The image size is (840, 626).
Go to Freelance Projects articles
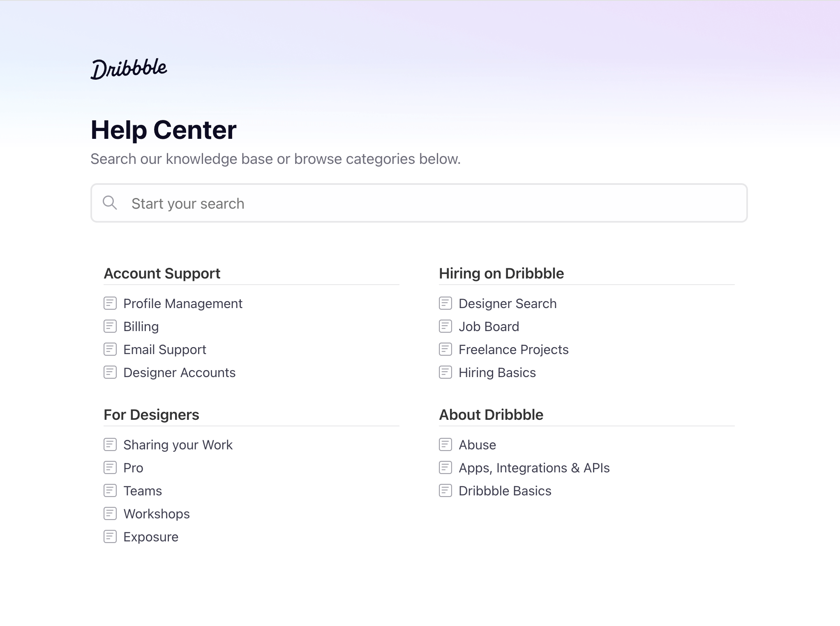(x=513, y=350)
